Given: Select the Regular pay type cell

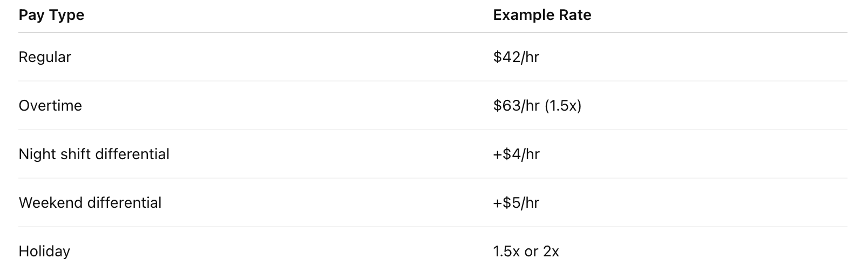Looking at the screenshot, I should click(45, 57).
